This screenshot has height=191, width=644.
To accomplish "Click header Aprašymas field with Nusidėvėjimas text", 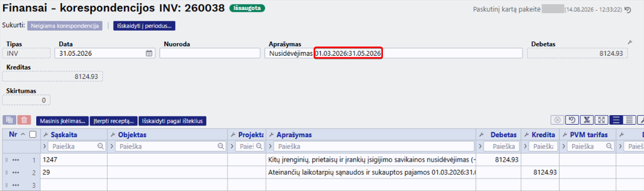I will pyautogui.click(x=393, y=53).
